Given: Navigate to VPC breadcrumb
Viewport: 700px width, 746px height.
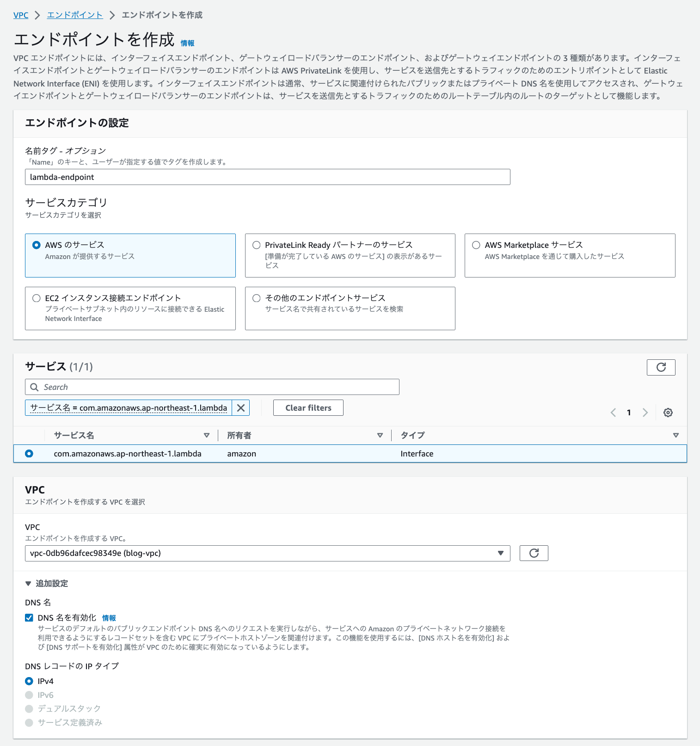Looking at the screenshot, I should click(x=21, y=15).
